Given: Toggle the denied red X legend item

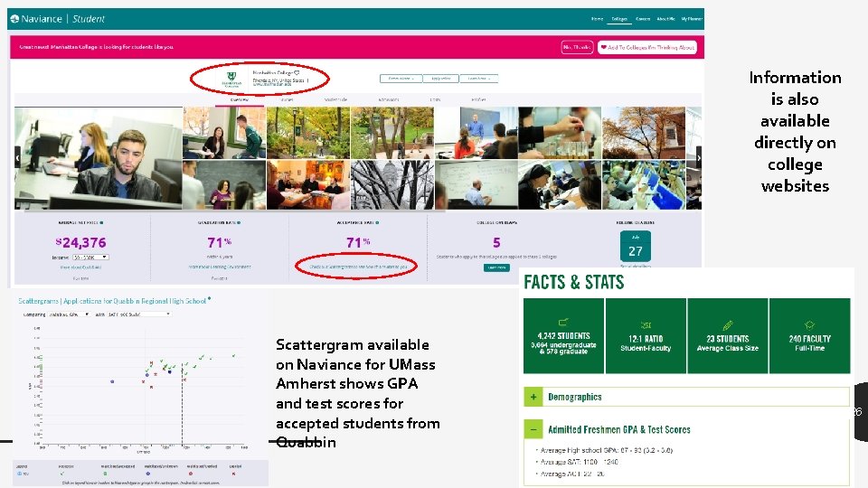Looking at the screenshot, I should tap(234, 474).
